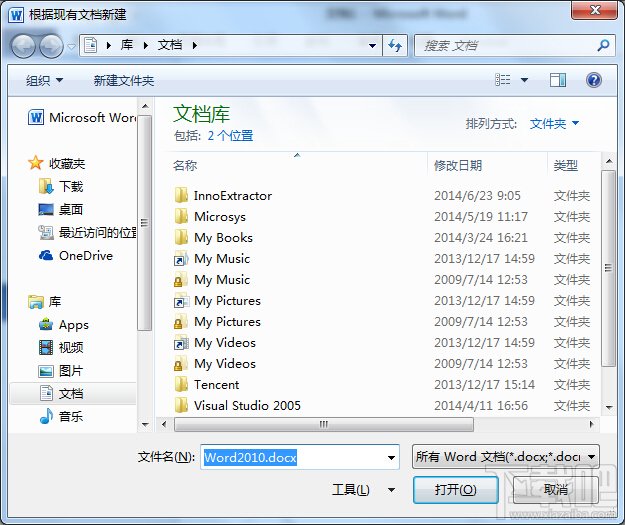The image size is (625, 525).
Task: Open the 视频 library
Action: (x=61, y=348)
